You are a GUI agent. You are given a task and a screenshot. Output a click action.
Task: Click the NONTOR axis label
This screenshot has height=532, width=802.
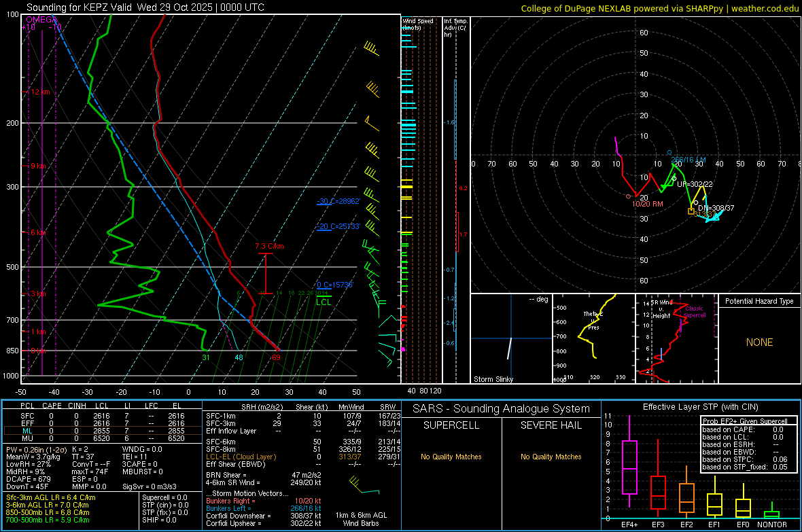(x=772, y=525)
